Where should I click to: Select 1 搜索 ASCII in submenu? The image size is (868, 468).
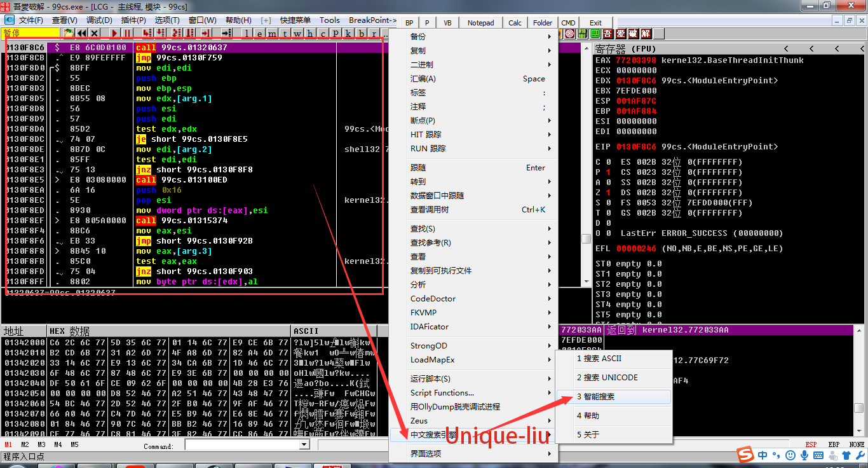tap(613, 359)
